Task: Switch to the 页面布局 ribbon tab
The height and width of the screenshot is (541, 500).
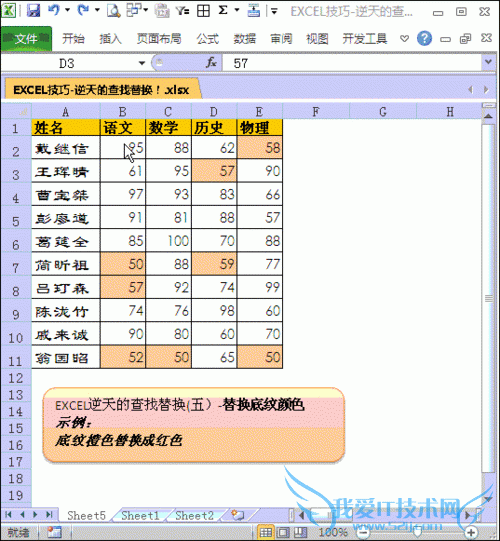Action: coord(159,39)
